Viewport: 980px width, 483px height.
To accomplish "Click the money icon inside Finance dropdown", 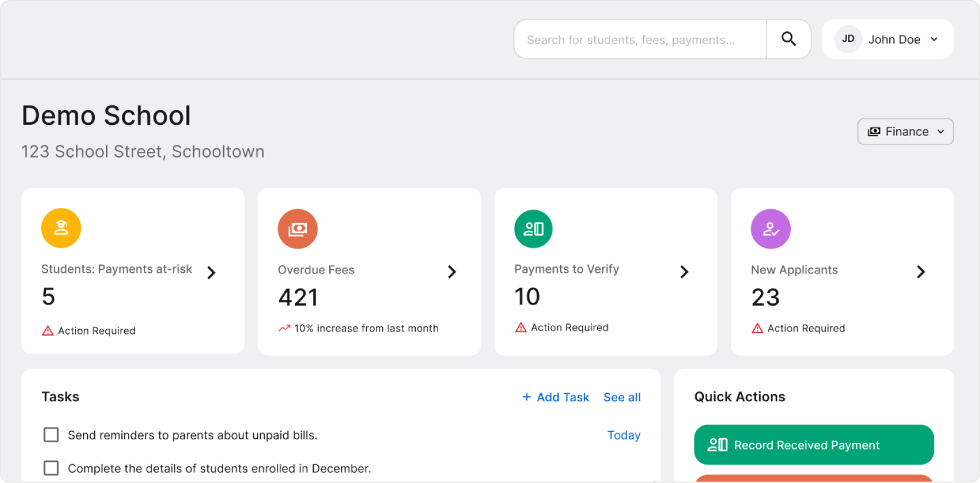I will tap(874, 131).
